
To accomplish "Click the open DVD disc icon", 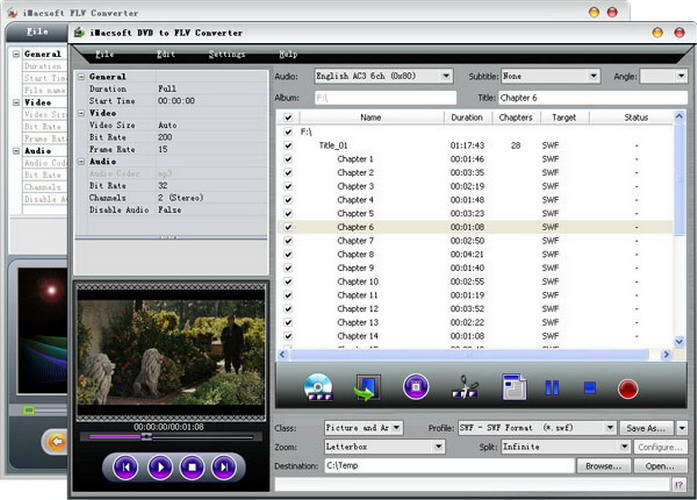I will click(318, 386).
